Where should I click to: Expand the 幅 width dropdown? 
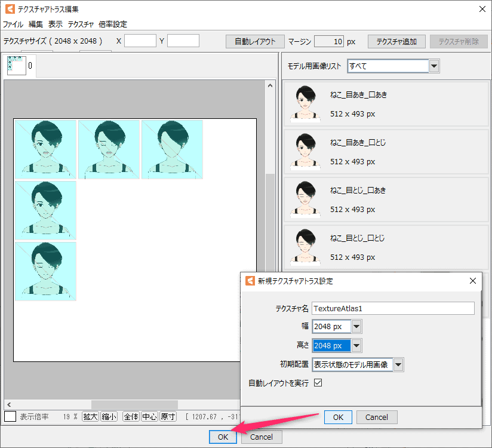pyautogui.click(x=356, y=327)
